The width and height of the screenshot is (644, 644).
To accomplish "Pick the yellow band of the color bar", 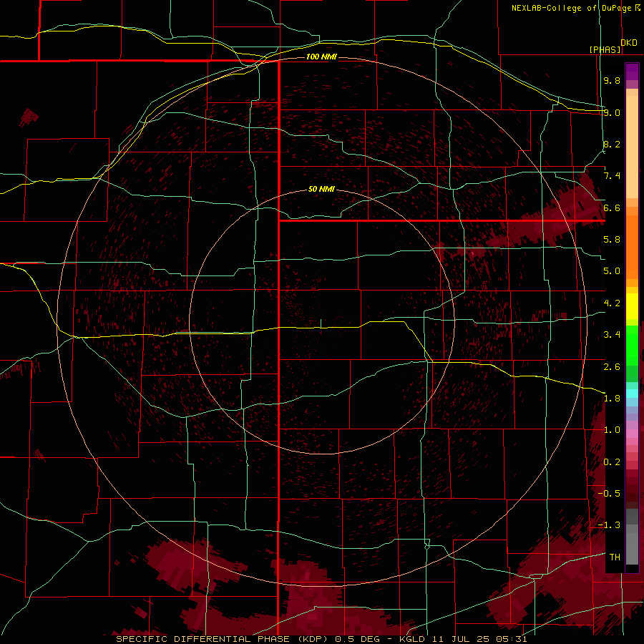I will pos(632,306).
